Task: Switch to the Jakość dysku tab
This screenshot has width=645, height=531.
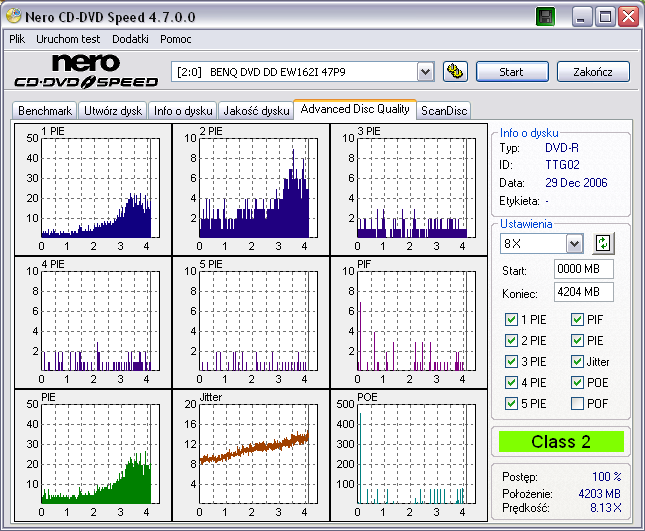Action: coord(256,111)
